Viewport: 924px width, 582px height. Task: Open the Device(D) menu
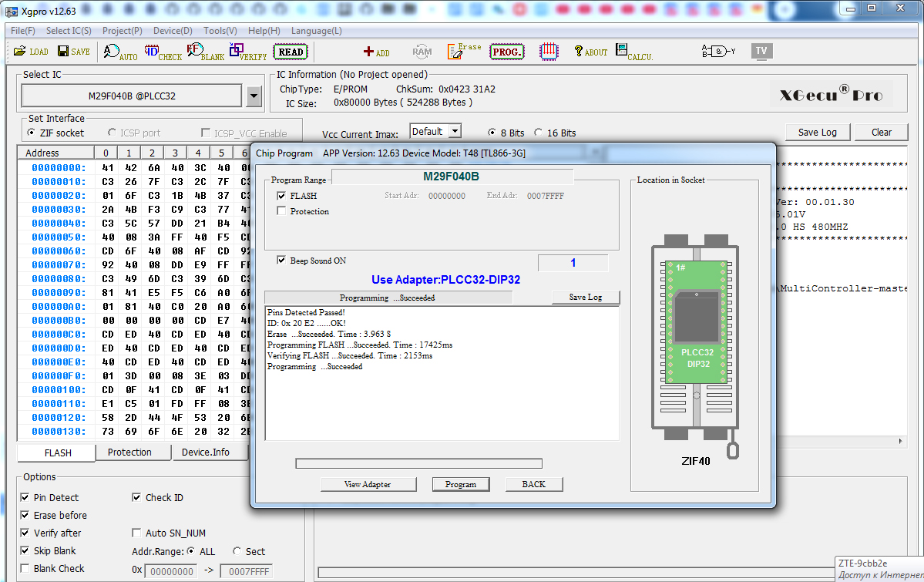click(173, 31)
